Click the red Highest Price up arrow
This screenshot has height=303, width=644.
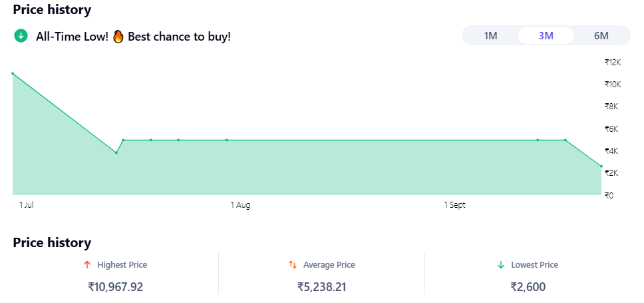[x=87, y=265]
